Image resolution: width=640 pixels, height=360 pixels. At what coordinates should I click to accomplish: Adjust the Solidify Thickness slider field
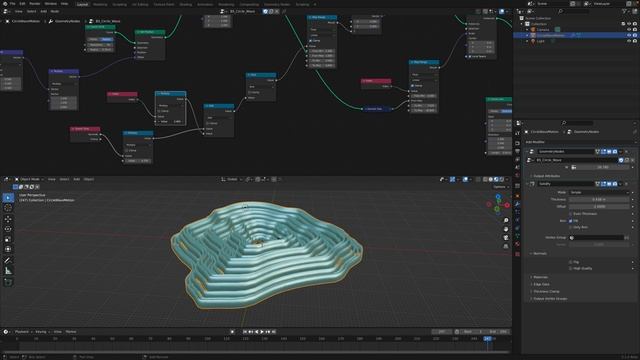point(599,200)
